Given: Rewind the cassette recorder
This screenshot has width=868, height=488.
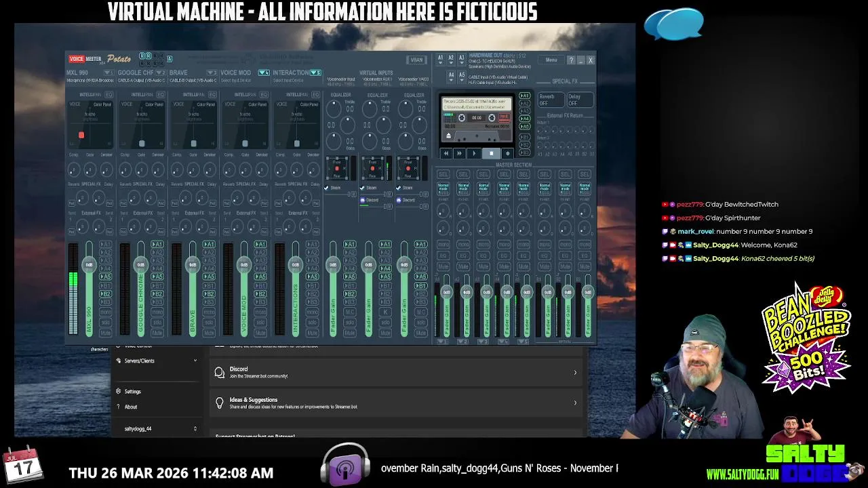Looking at the screenshot, I should pyautogui.click(x=445, y=154).
